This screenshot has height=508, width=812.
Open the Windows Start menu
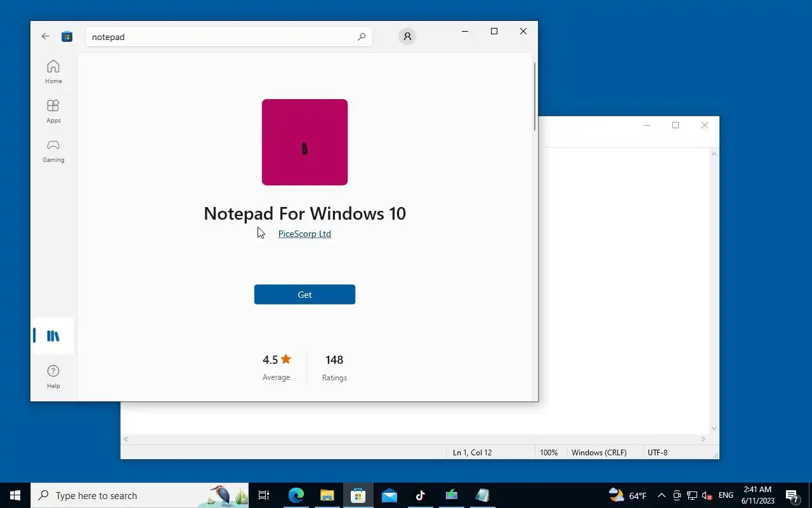click(x=15, y=495)
